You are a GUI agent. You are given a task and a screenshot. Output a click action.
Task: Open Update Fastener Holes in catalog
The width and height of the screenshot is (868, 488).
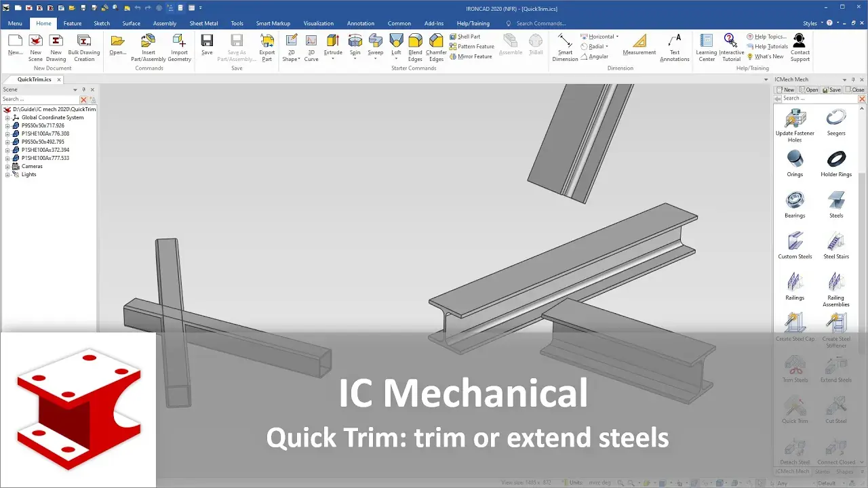tap(795, 126)
